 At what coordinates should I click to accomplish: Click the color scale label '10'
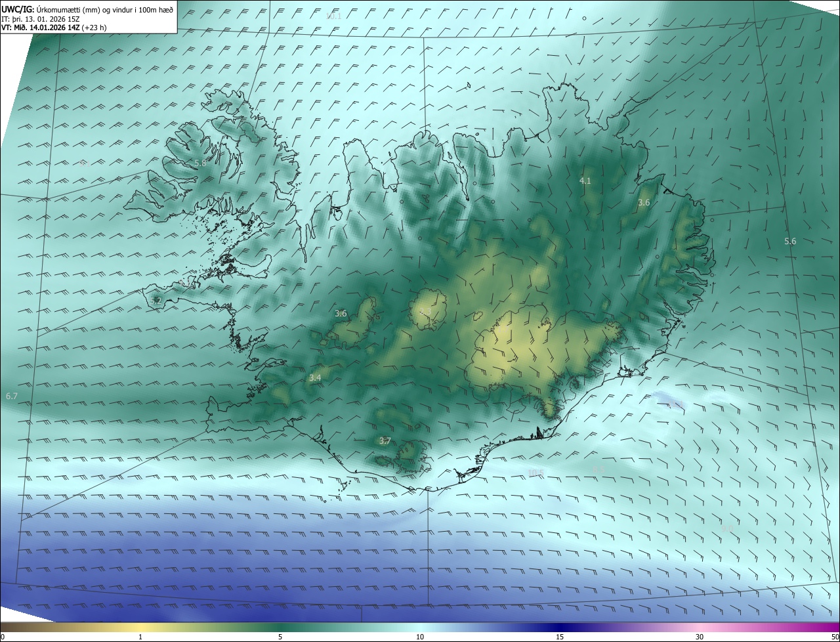point(420,637)
